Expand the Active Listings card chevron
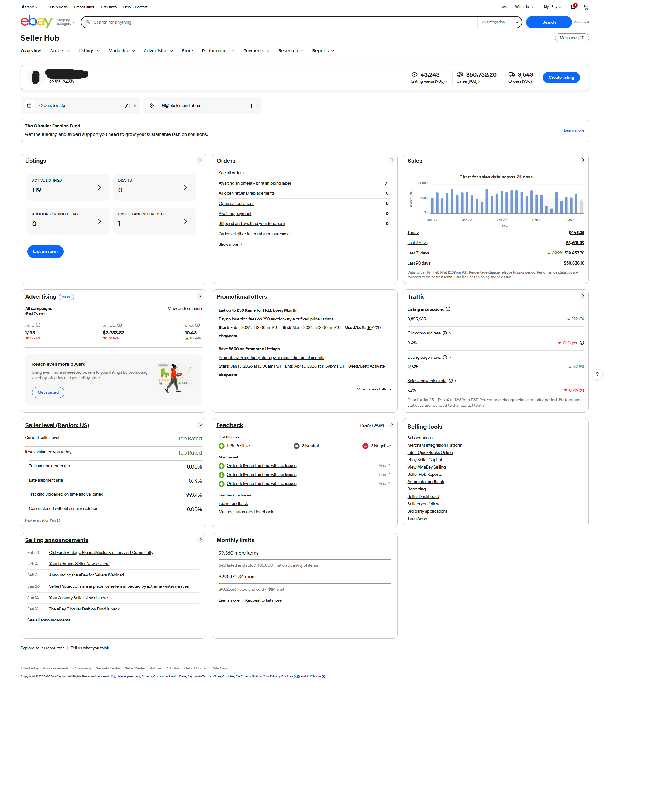 (99, 187)
